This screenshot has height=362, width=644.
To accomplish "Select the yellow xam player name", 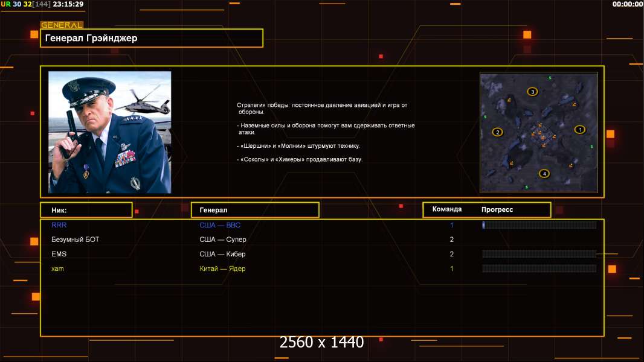I will click(58, 268).
